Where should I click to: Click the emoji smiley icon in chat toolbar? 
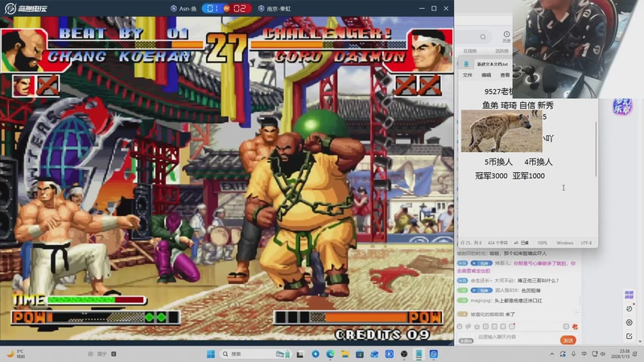click(460, 327)
